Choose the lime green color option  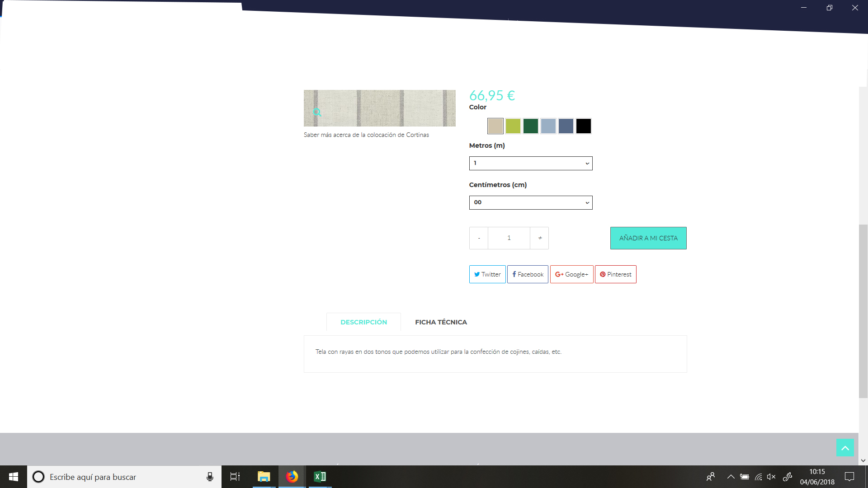coord(513,126)
